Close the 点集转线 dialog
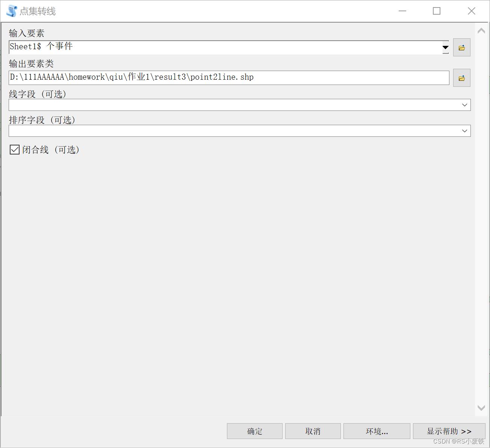The width and height of the screenshot is (490, 448). [x=472, y=11]
